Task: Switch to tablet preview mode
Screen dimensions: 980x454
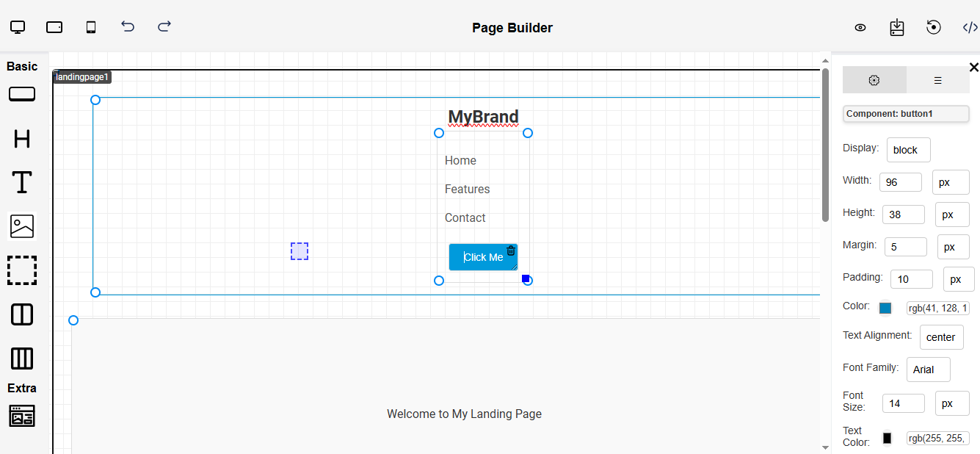Action: 54,27
